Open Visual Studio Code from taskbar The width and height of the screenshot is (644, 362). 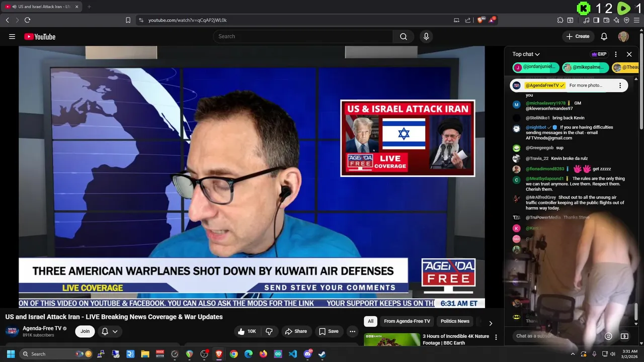tap(293, 354)
